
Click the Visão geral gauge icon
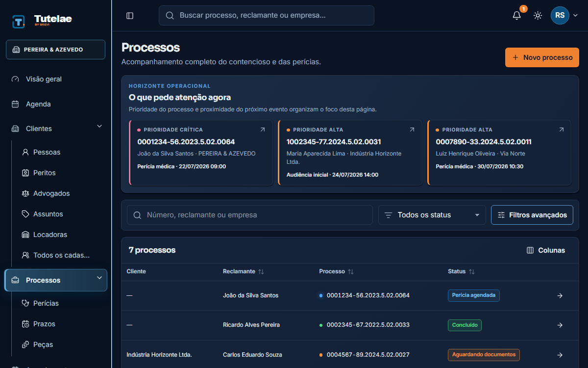[x=15, y=79]
